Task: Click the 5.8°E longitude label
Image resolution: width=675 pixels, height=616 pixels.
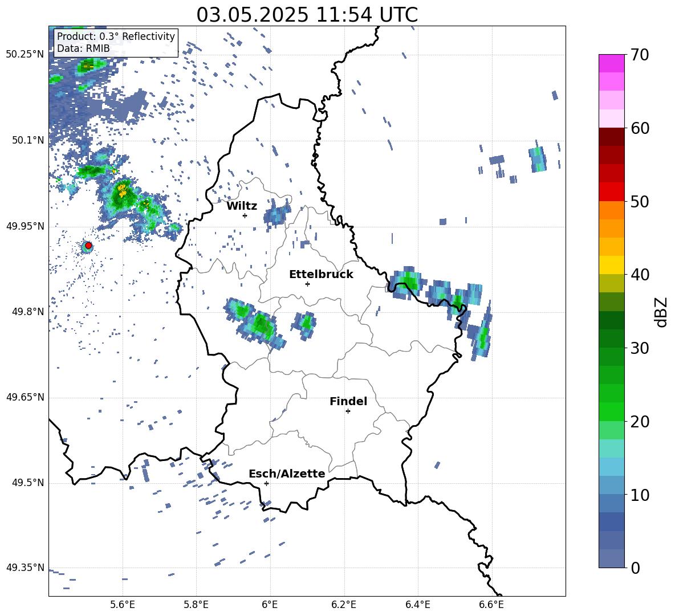Action: point(196,605)
